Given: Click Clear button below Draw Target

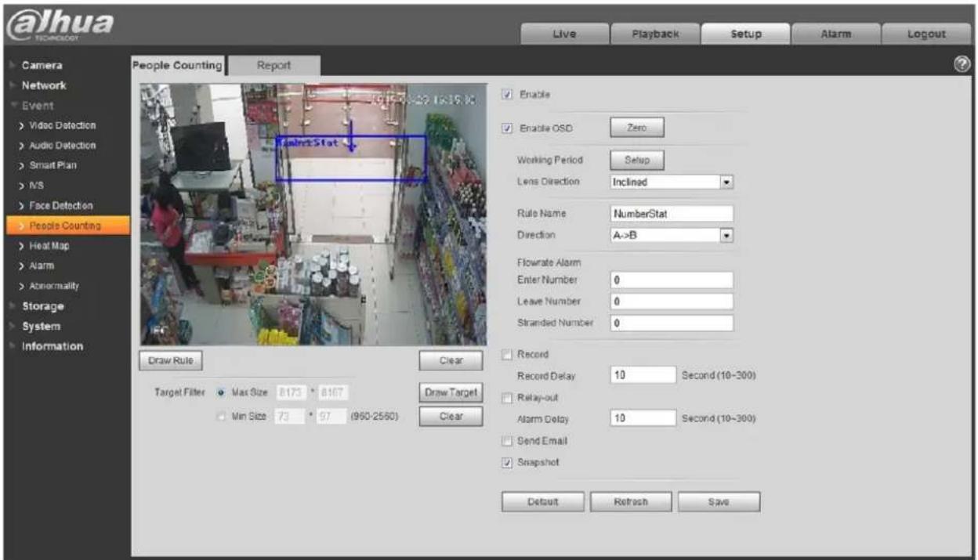Looking at the screenshot, I should pos(451,416).
